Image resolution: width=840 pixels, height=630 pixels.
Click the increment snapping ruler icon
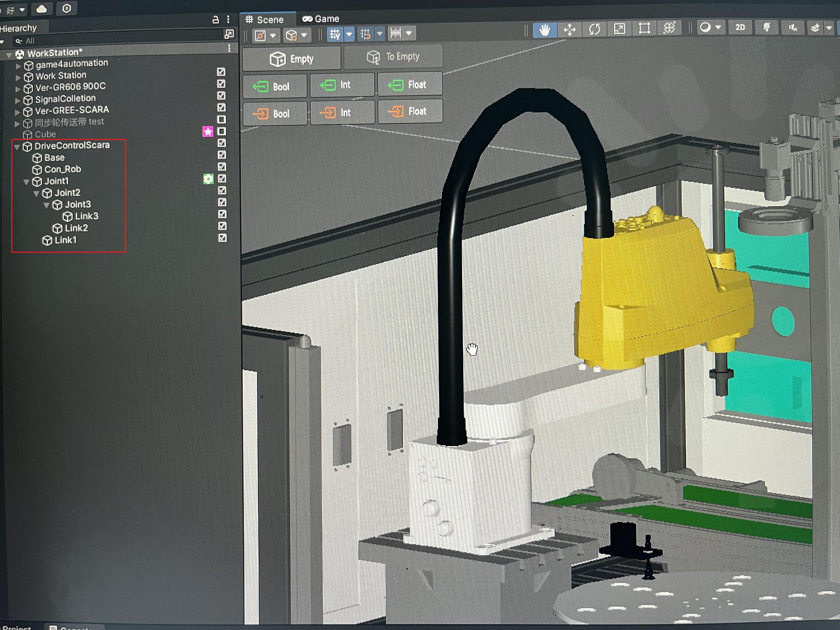point(395,33)
